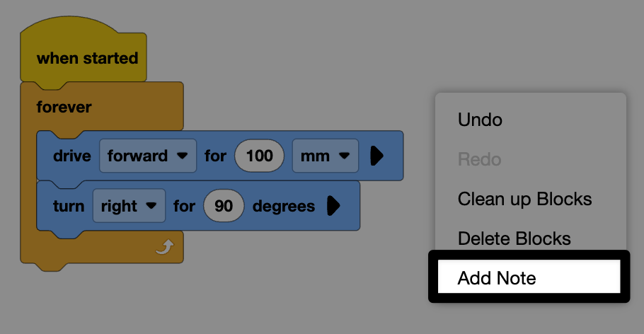Click the 100 distance value field

(x=260, y=156)
